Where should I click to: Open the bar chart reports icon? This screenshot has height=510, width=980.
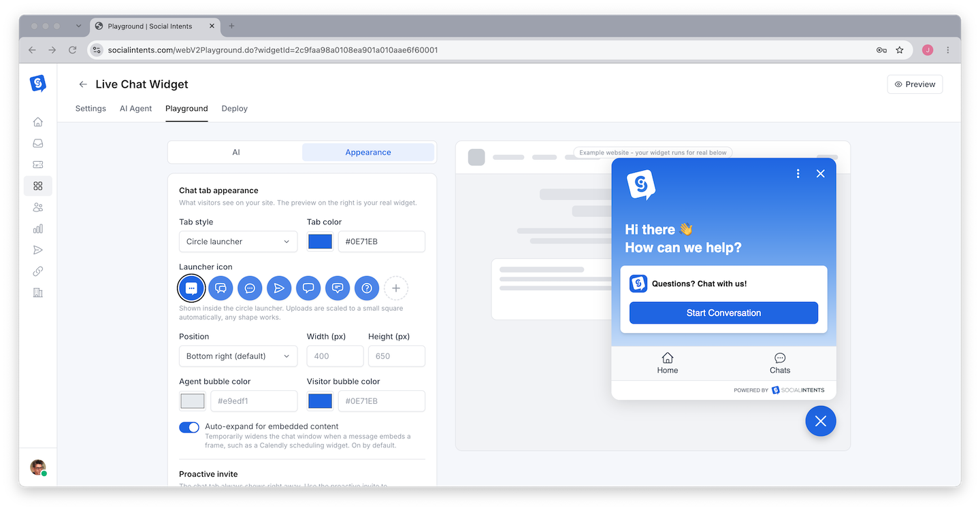[38, 229]
